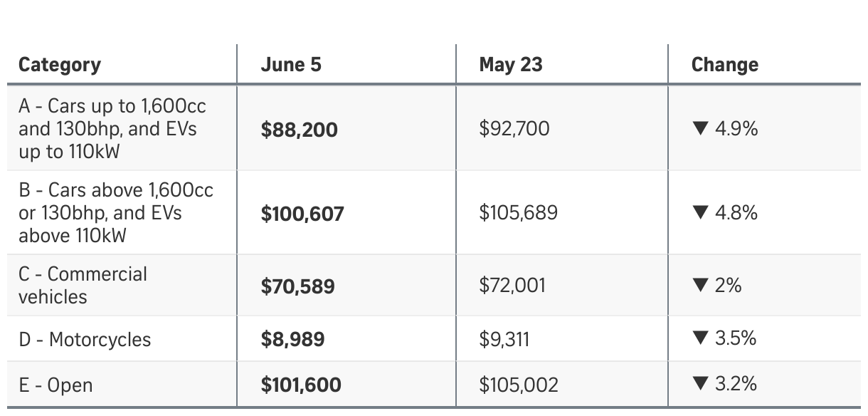Click the $92,700 May price
Viewport: 868px width, 416px height.
pyautogui.click(x=514, y=129)
